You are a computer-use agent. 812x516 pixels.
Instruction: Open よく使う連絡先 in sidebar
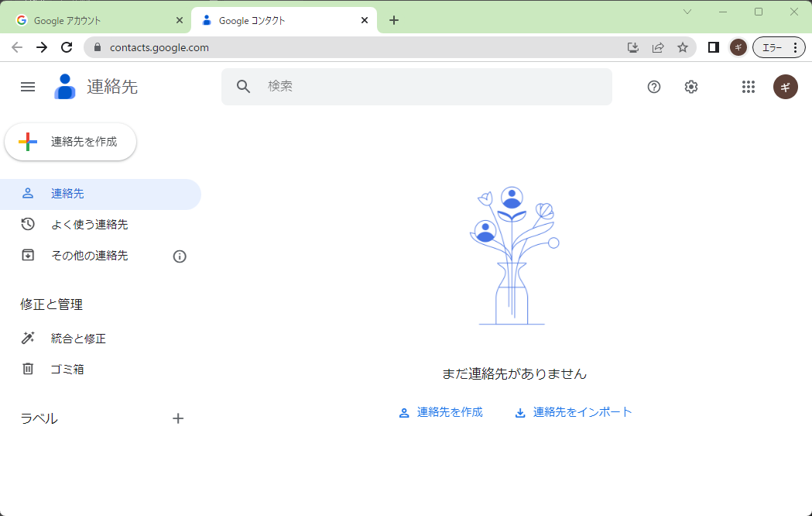101,225
